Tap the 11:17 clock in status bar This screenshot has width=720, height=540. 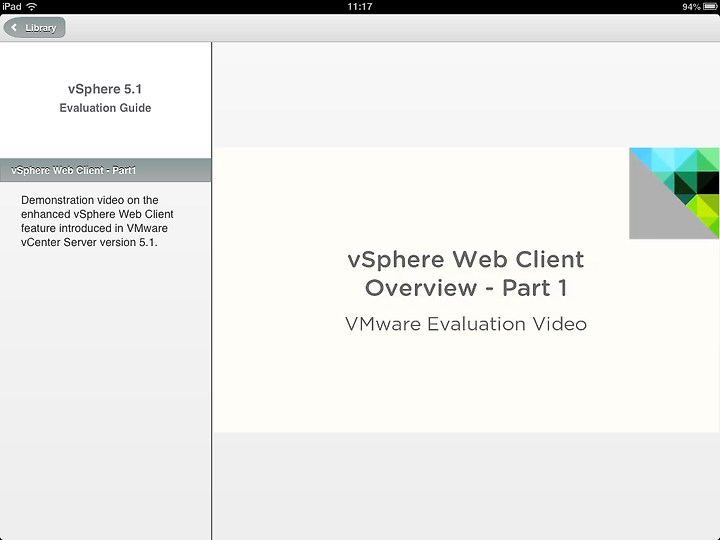click(360, 6)
